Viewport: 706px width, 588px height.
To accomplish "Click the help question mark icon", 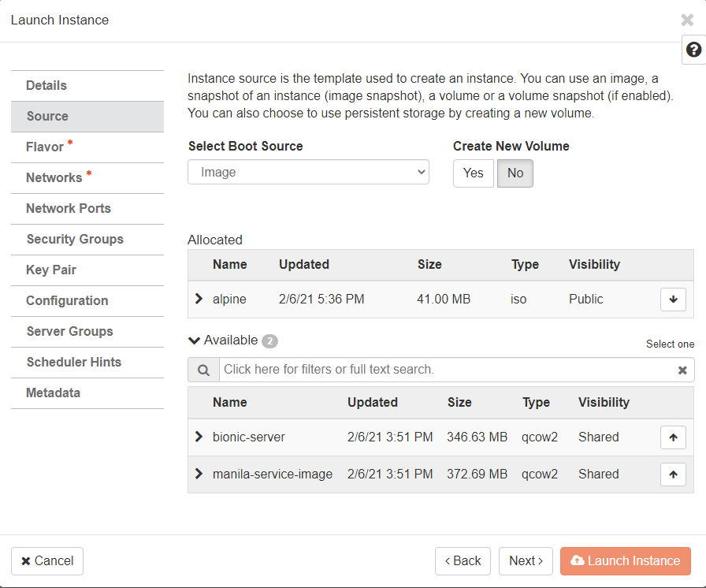I will 693,50.
